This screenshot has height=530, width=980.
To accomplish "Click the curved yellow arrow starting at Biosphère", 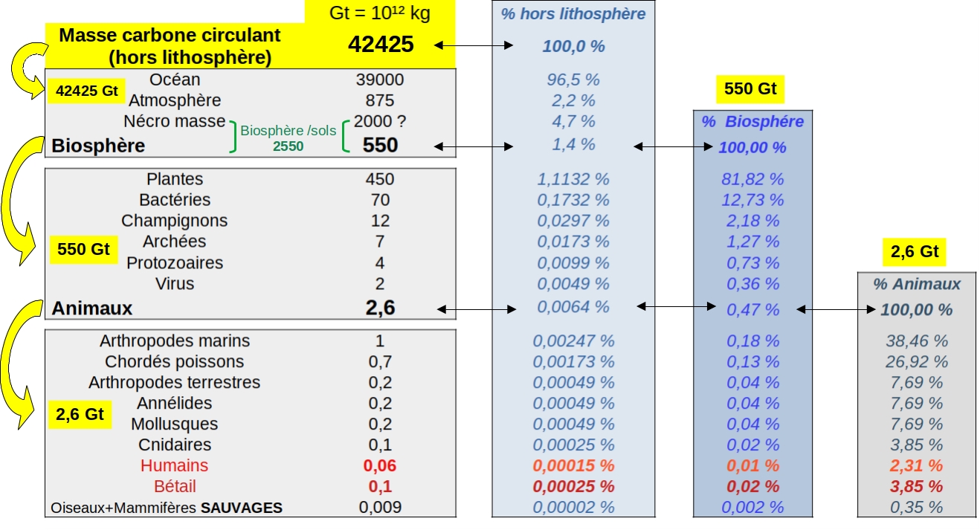I will (x=18, y=199).
